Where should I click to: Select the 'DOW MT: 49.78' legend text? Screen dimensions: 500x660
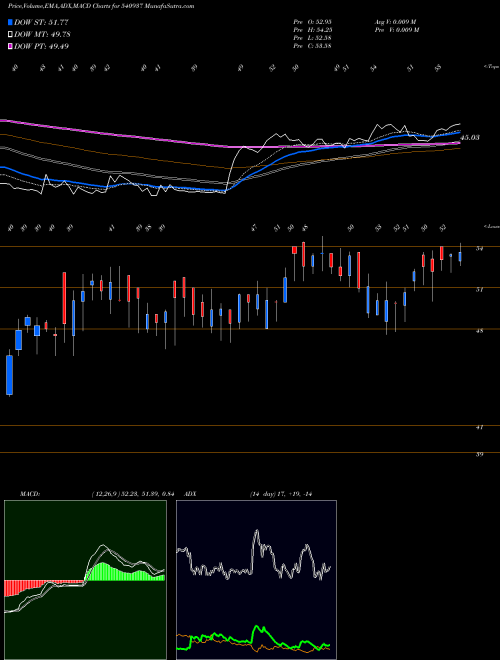pyautogui.click(x=42, y=35)
